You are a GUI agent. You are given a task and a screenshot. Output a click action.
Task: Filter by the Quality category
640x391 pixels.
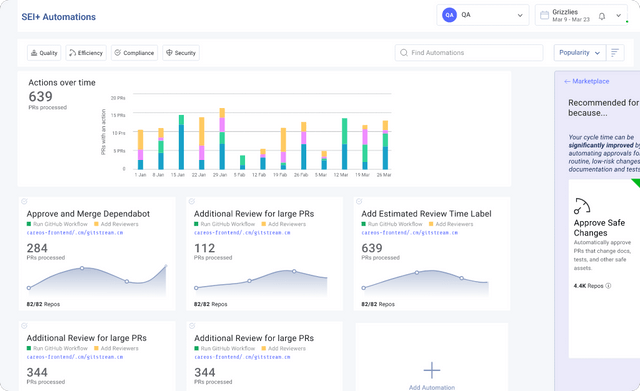point(44,53)
